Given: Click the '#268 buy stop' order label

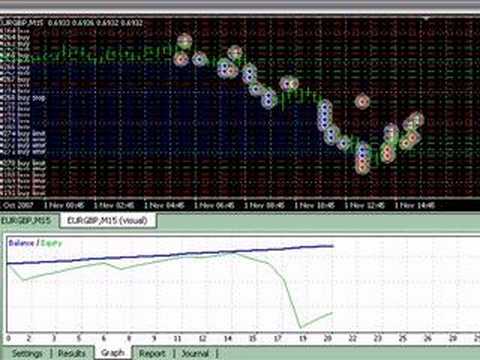Looking at the screenshot, I should [x=23, y=98].
